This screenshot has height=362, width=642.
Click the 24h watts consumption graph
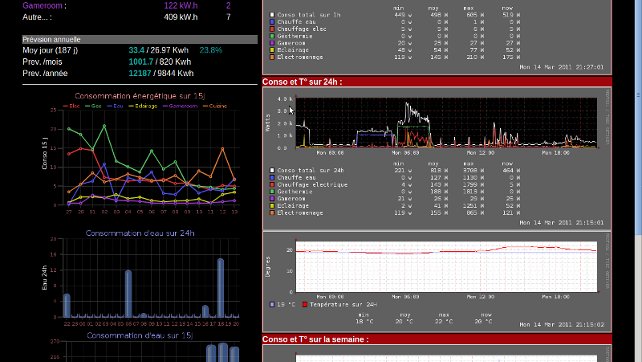(446, 122)
